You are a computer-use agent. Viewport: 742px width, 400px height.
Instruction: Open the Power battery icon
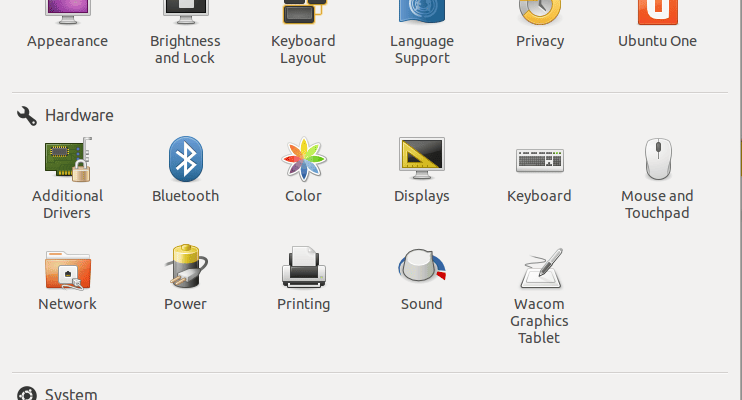pyautogui.click(x=186, y=266)
